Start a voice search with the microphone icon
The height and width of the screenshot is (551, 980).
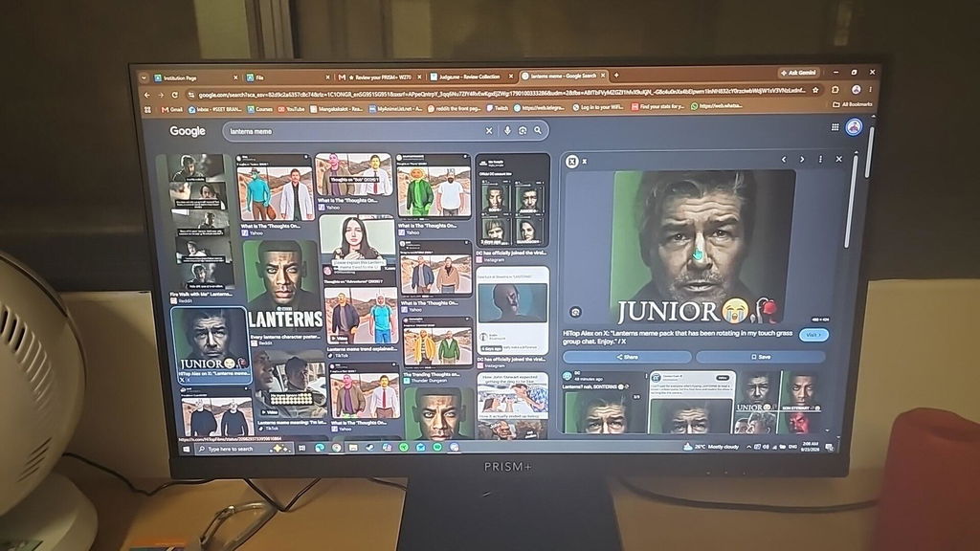(x=507, y=130)
